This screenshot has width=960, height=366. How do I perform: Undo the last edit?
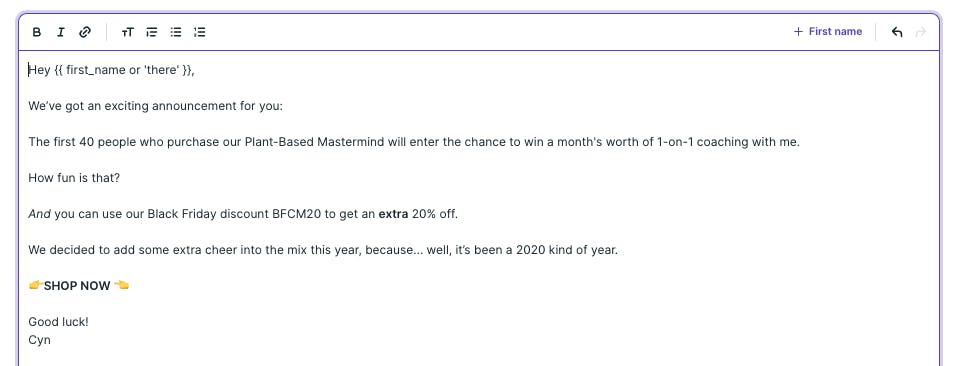click(897, 32)
